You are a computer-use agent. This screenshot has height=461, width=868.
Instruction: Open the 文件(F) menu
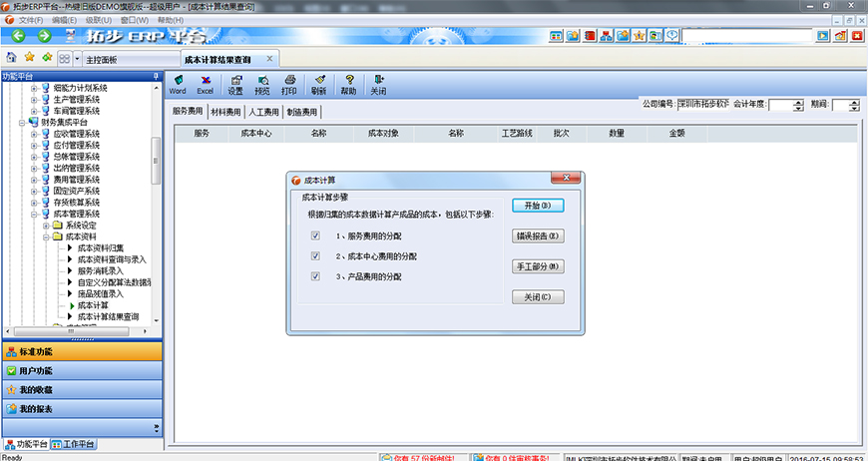[x=30, y=20]
